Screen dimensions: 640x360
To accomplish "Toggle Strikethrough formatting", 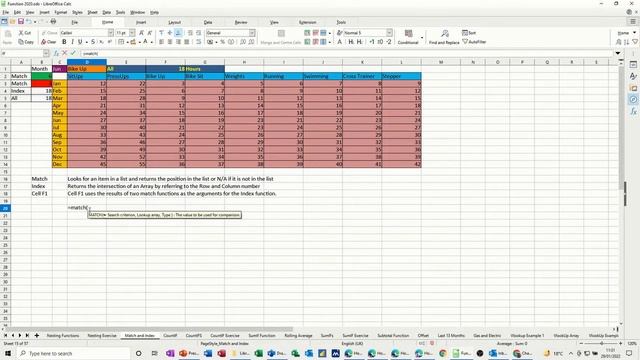I will [93, 42].
